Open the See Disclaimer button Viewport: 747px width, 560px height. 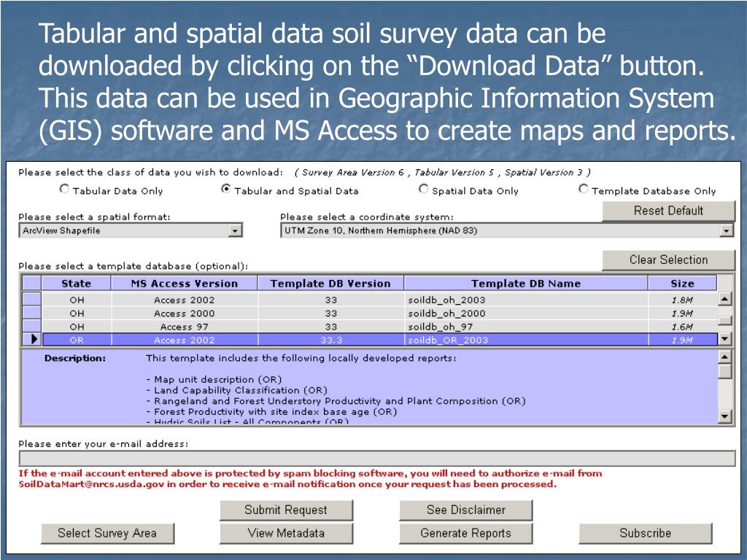coord(466,510)
